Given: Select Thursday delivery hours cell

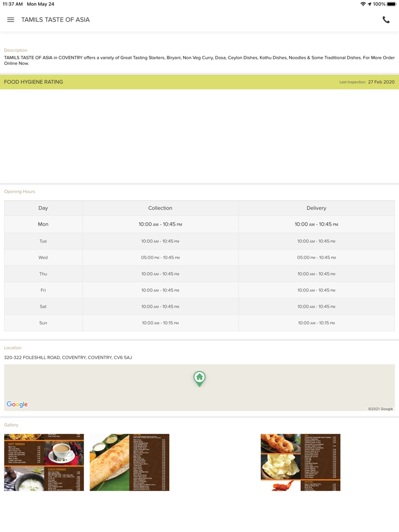Looking at the screenshot, I should 316,274.
